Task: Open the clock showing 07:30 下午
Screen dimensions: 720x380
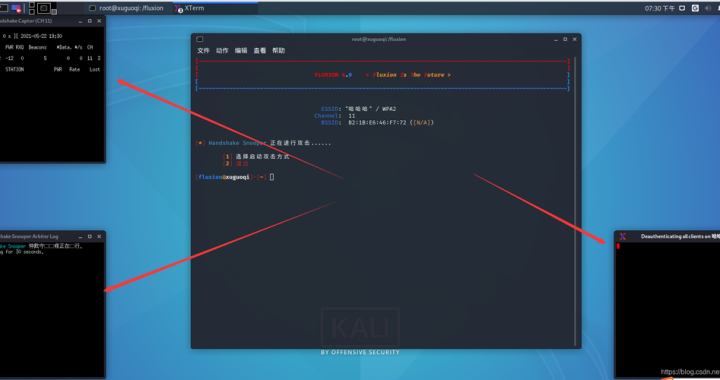Action: 659,8
